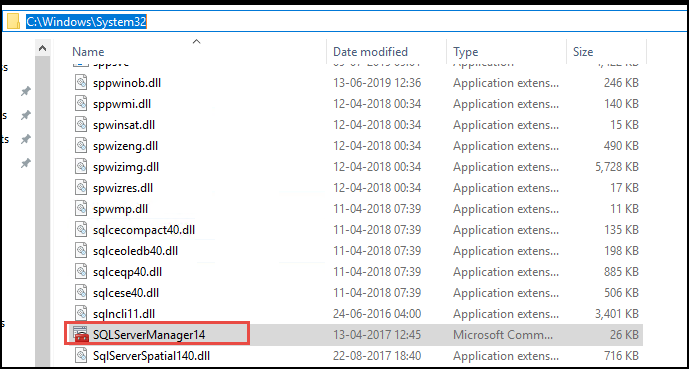This screenshot has height=369, width=689.
Task: Click the Microsoft Comm... type cell
Action: coord(503,335)
